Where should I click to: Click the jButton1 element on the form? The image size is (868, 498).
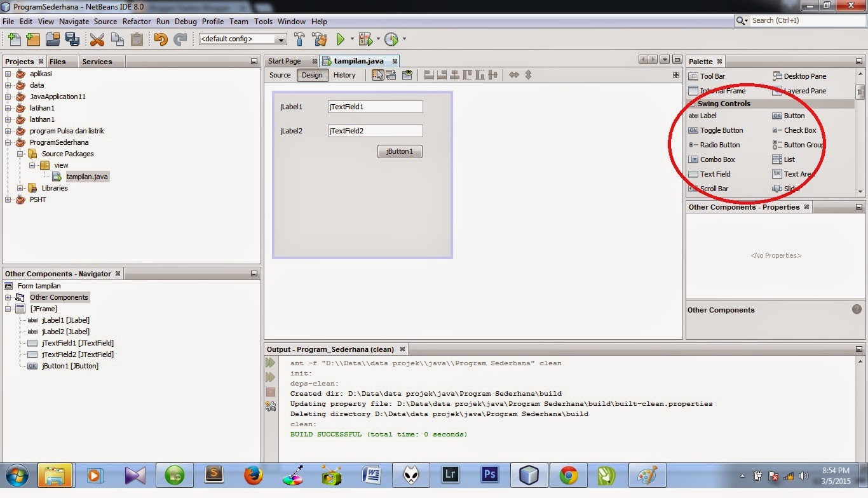point(399,151)
